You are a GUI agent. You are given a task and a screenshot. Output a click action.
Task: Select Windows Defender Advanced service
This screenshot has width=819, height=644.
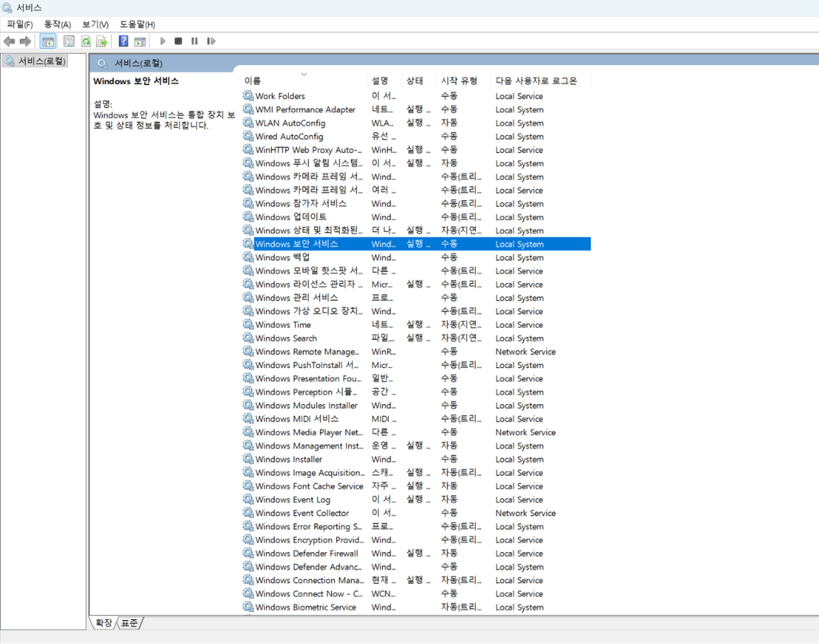[416, 566]
